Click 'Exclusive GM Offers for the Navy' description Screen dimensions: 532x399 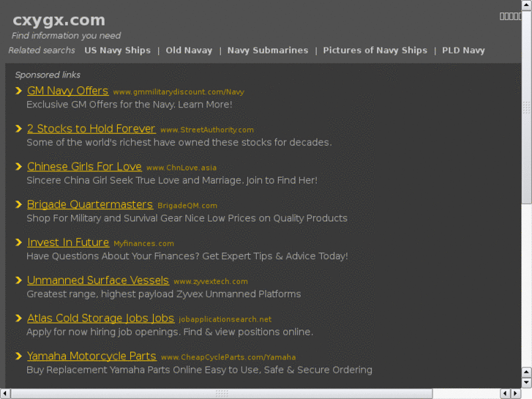[130, 105]
